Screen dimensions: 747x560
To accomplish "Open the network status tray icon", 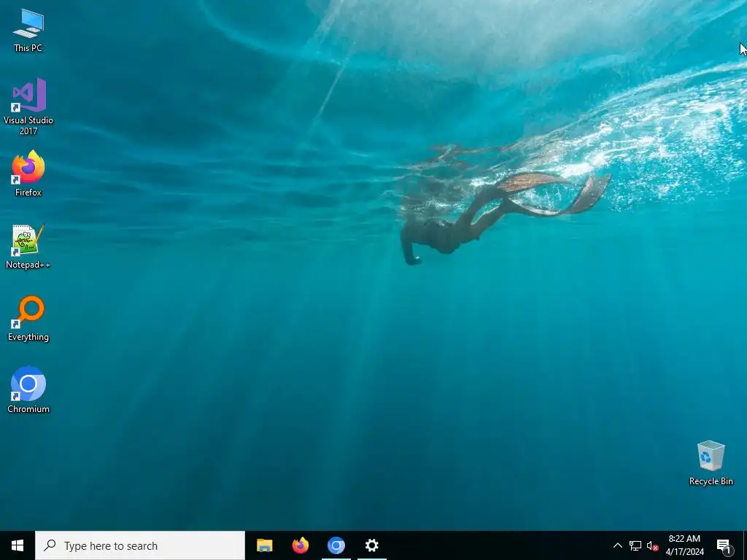I will click(635, 545).
